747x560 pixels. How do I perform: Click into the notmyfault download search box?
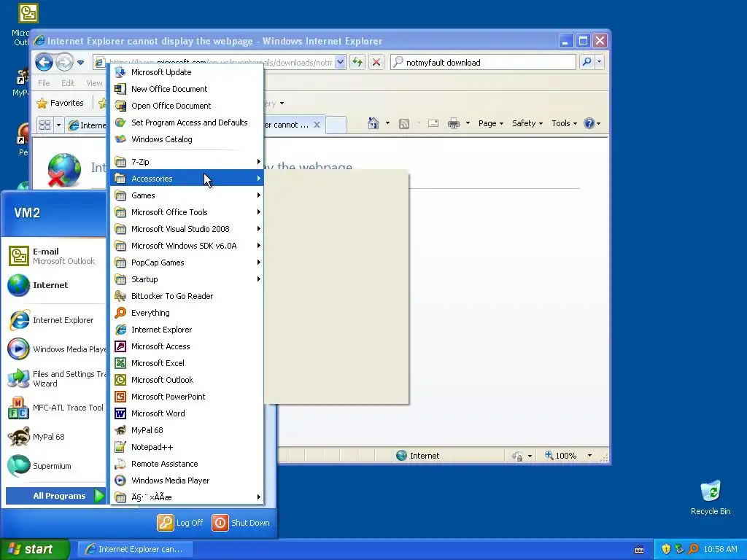[489, 63]
